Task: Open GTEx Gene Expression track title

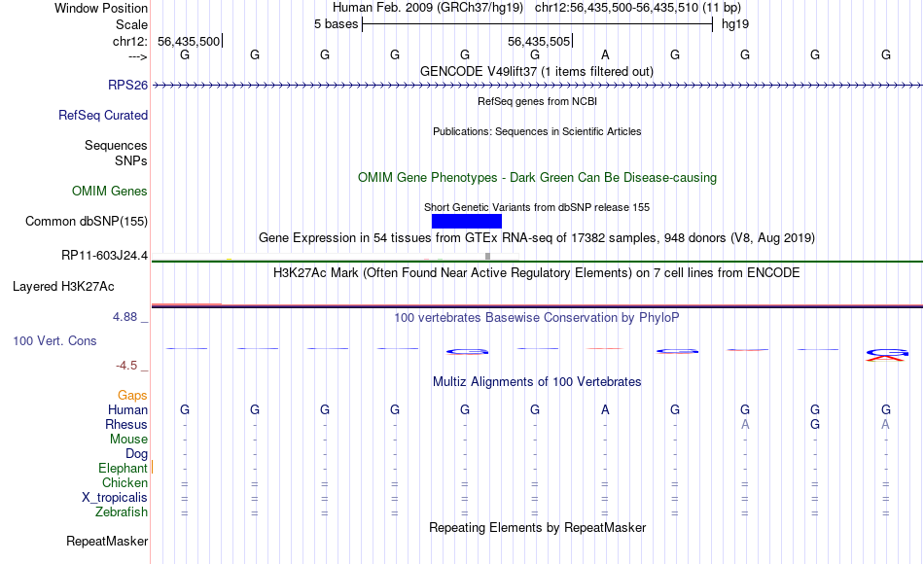Action: [x=537, y=237]
